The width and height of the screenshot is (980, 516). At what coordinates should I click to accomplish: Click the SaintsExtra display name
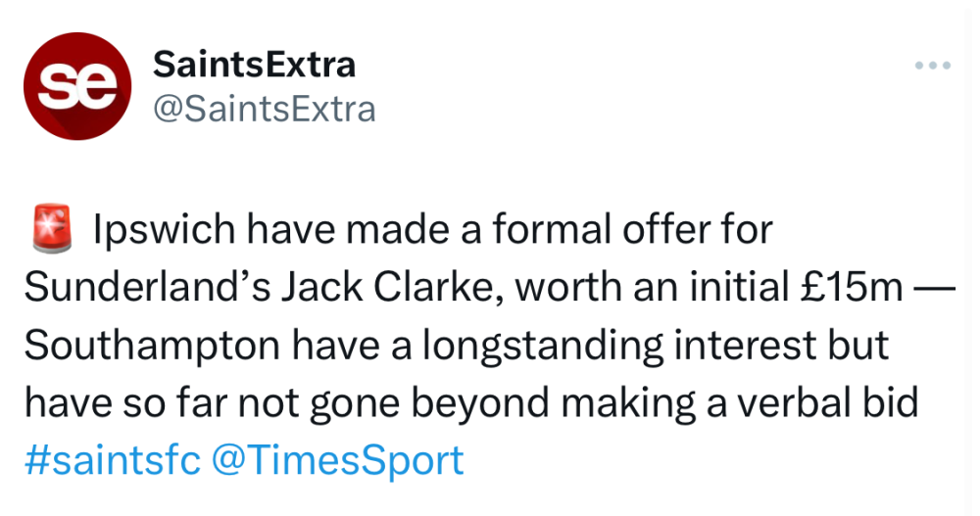(254, 66)
